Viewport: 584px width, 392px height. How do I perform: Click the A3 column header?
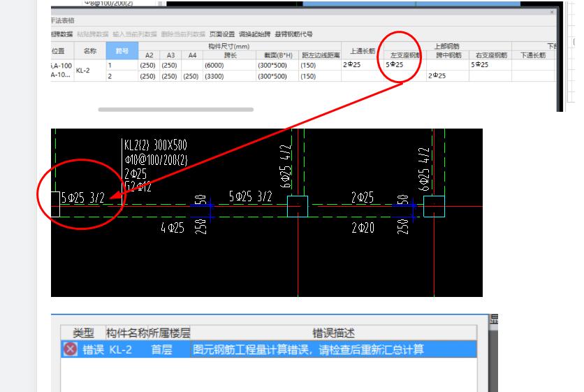(x=170, y=55)
